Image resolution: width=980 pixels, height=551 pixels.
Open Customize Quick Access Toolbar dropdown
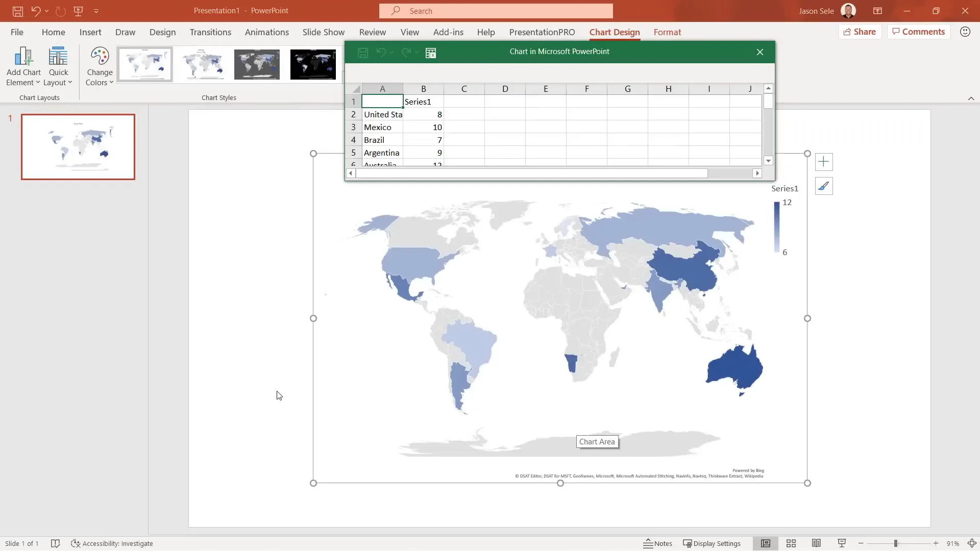96,11
